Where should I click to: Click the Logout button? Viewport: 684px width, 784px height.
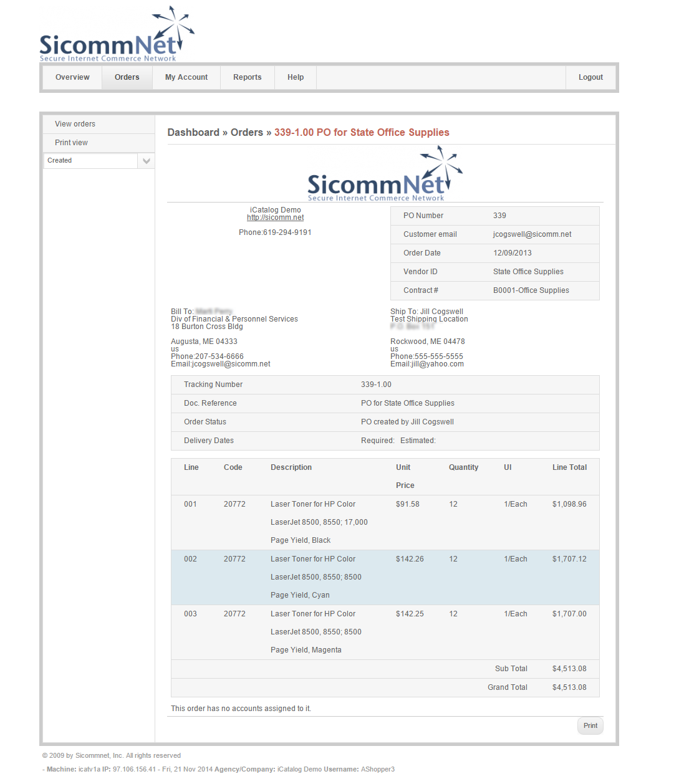point(590,77)
